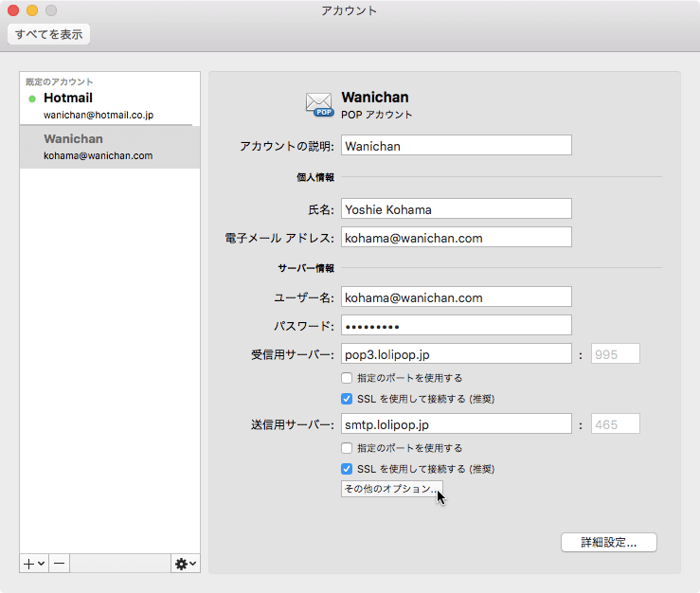This screenshot has width=700, height=593.
Task: Click the email address field
Action: click(x=456, y=238)
